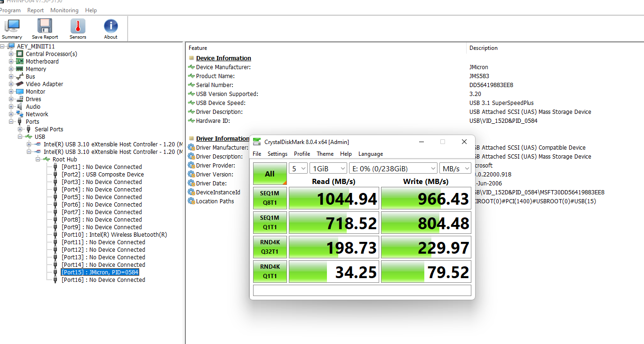Click the CrystalDiskMark title bar app icon
Screen dimensions: 644x344
pyautogui.click(x=257, y=142)
